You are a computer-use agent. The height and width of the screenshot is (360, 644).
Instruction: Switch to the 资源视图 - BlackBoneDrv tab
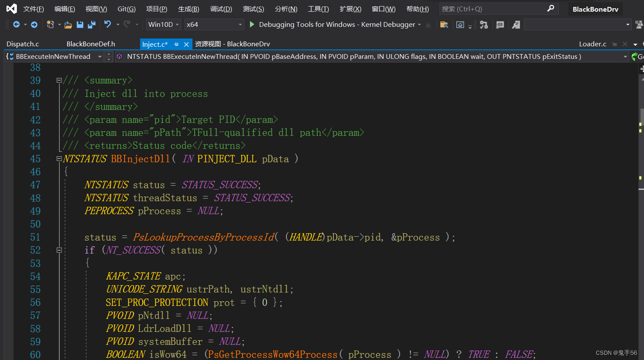pos(232,44)
